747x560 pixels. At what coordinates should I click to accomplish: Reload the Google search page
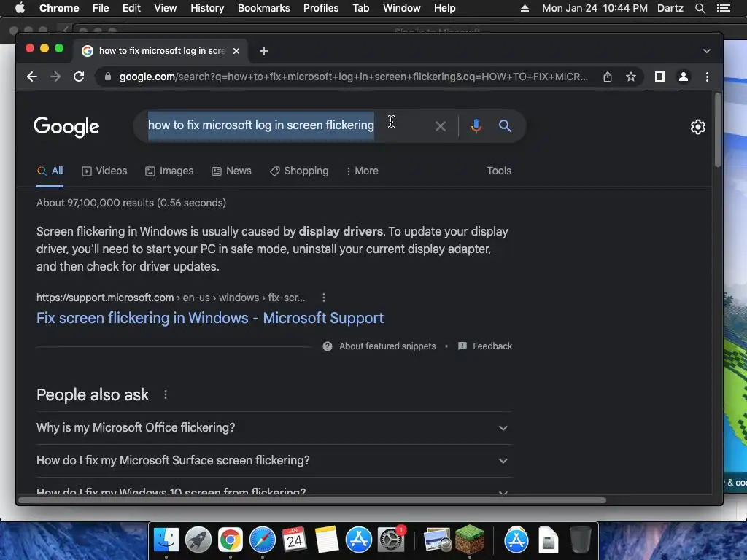pos(79,77)
